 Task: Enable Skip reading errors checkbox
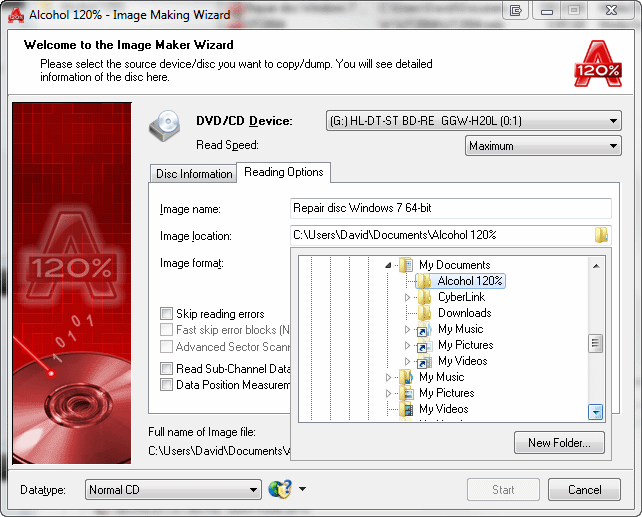coord(167,314)
